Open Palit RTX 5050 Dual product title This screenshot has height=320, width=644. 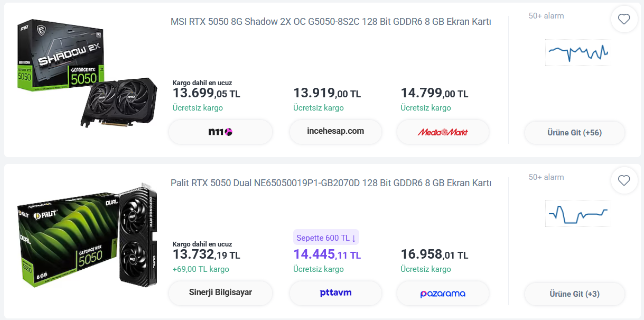[331, 183]
